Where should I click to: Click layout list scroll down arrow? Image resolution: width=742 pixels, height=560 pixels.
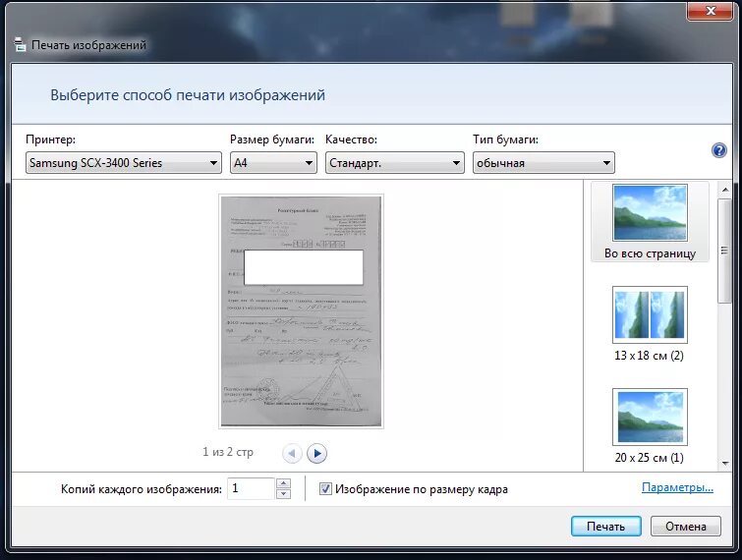pyautogui.click(x=725, y=464)
